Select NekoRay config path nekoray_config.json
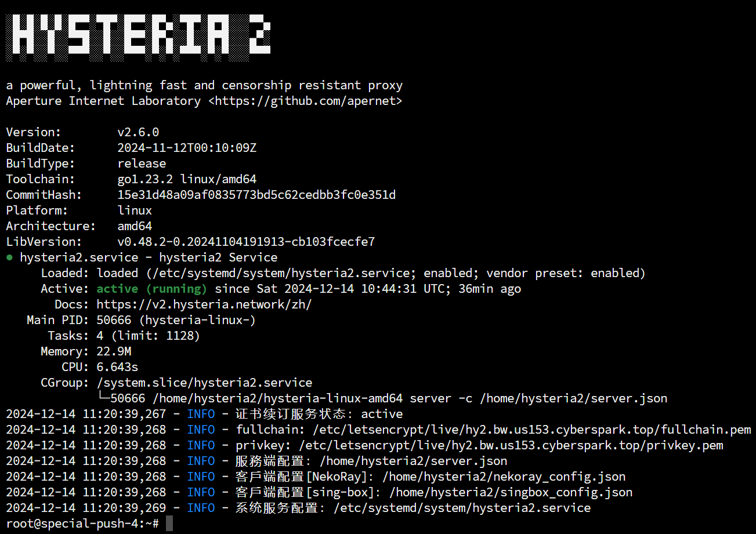756x534 pixels. [x=504, y=477]
